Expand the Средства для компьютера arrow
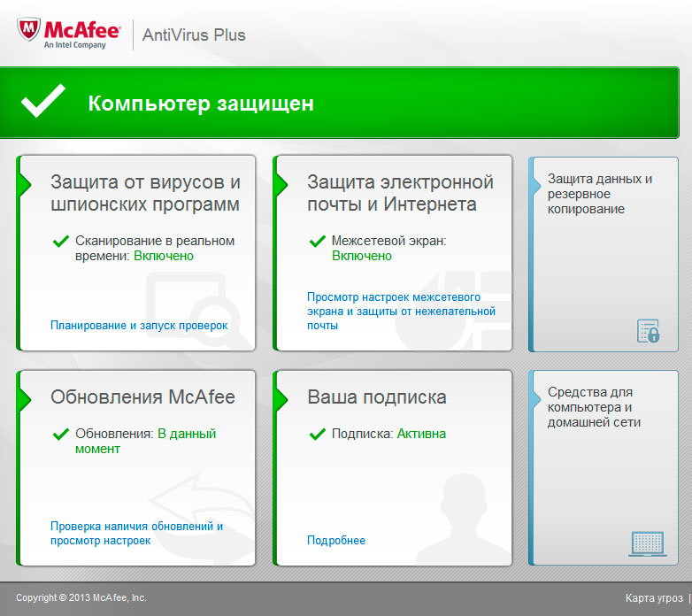Screen dimensions: 692x616 click(x=536, y=399)
